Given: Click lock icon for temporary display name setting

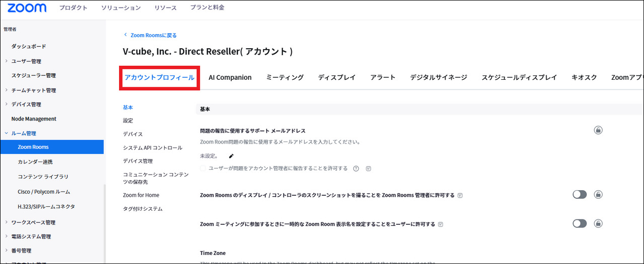Looking at the screenshot, I should (598, 224).
